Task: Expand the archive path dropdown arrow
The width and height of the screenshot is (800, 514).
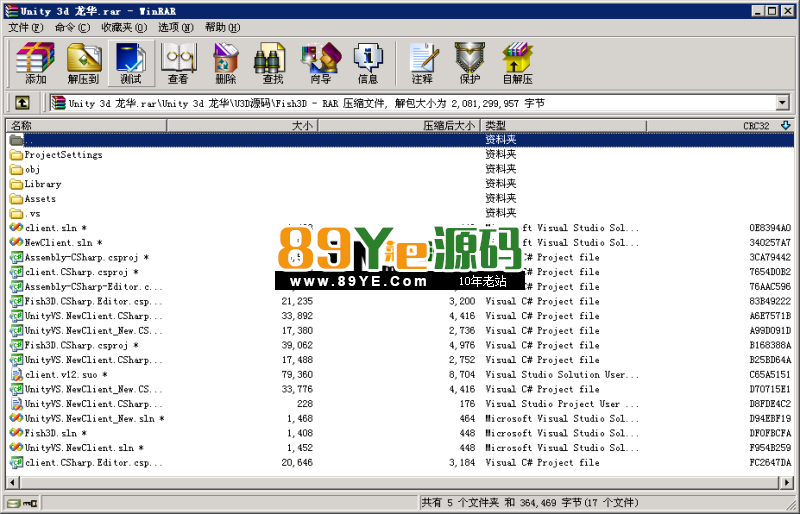Action: pos(783,103)
